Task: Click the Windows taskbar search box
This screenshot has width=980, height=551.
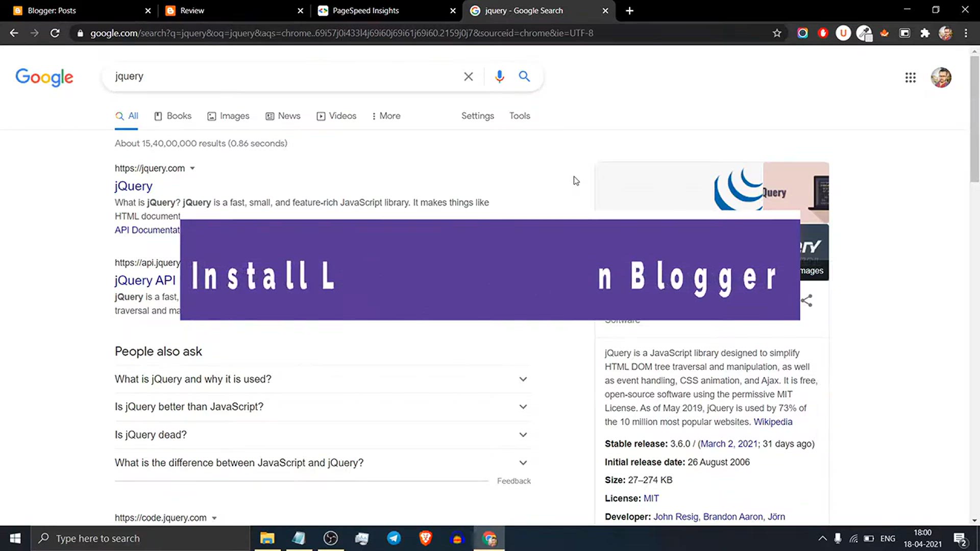Action: pos(140,538)
